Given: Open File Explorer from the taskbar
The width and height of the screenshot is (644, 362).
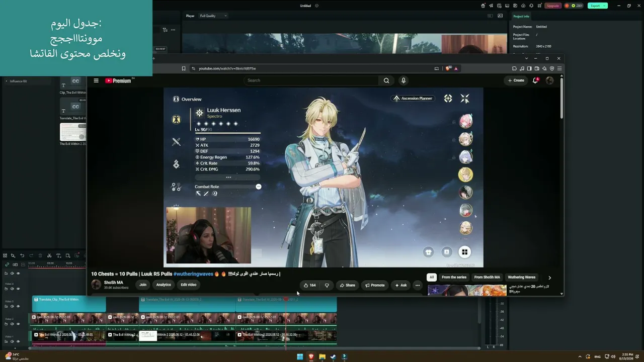Looking at the screenshot, I should (322, 357).
